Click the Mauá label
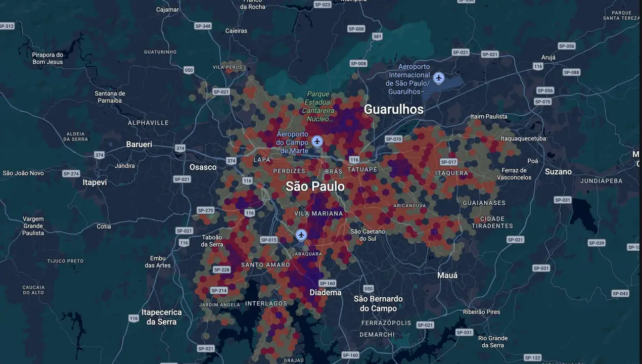642x364 pixels. 447,275
